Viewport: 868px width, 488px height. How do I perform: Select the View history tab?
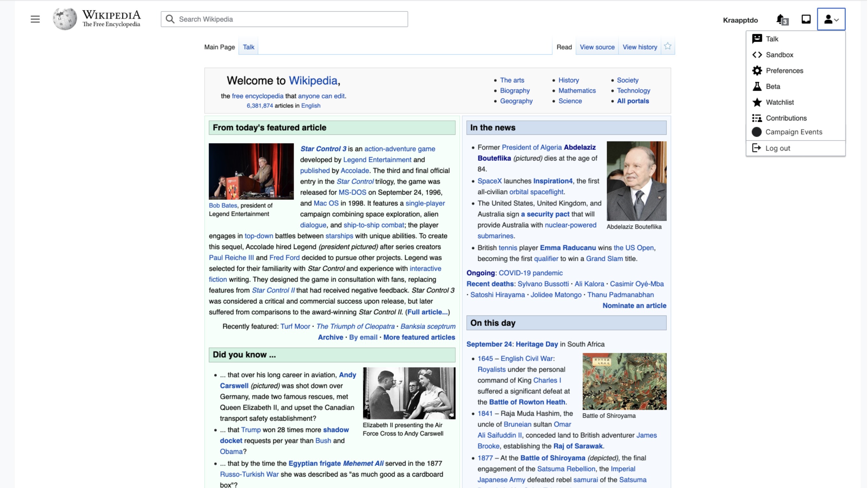pyautogui.click(x=639, y=47)
